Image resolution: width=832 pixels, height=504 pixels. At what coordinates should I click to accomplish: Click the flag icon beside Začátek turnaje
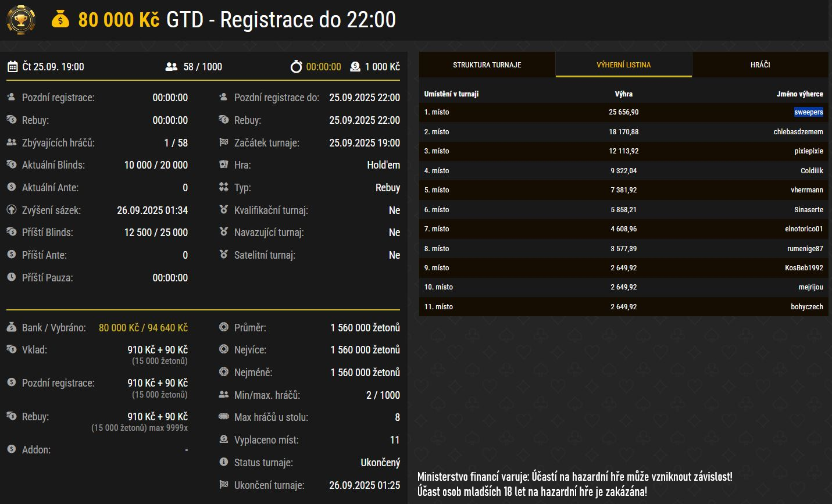point(223,142)
